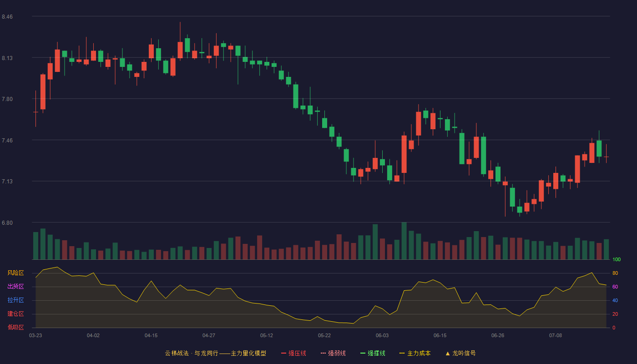
Task: Click the 06-15 date axis label
Action: coord(440,335)
